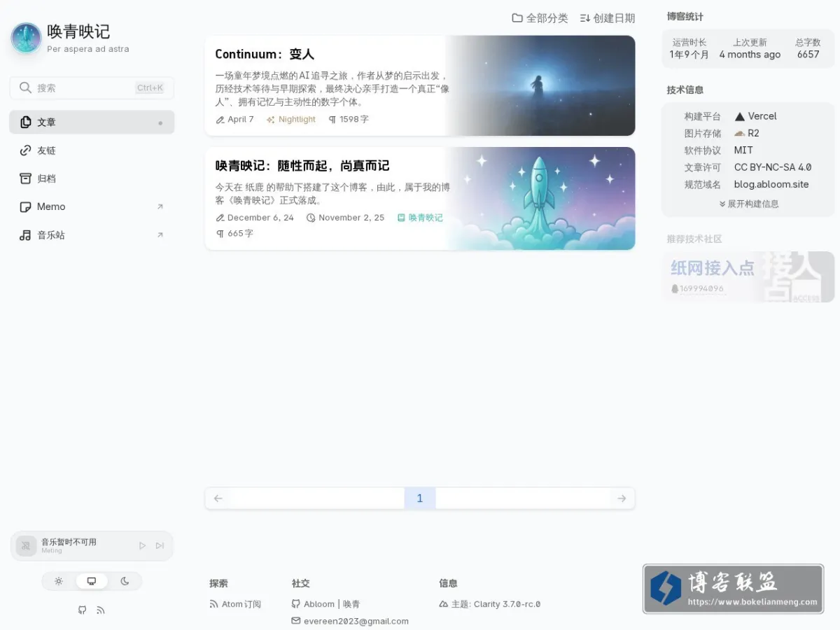Click the 创建日期 sort icon
840x630 pixels.
click(x=585, y=18)
